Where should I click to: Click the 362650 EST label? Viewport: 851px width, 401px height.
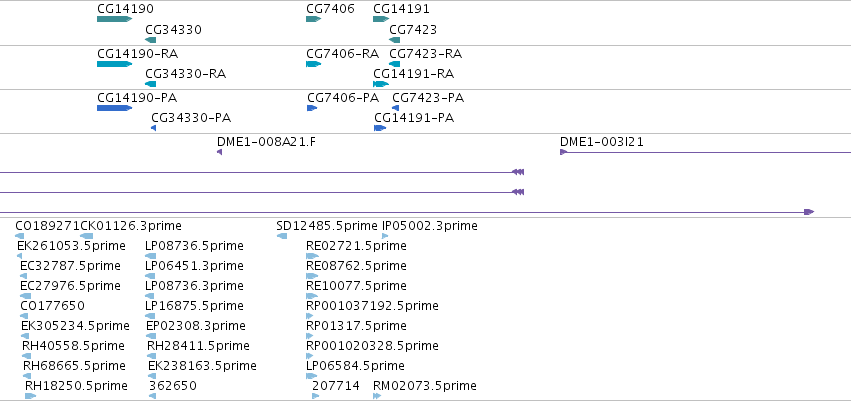(173, 386)
